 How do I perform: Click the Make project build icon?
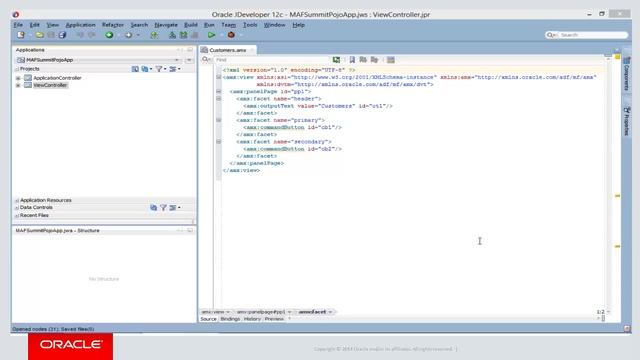[x=172, y=35]
